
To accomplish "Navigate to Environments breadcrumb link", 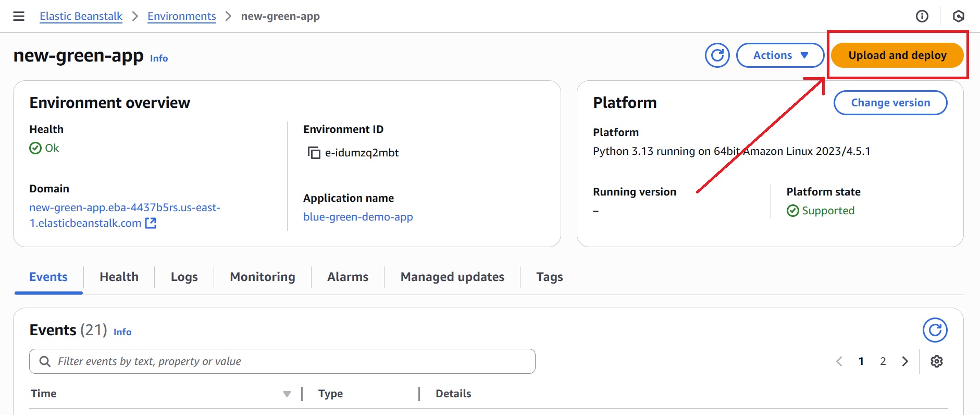I will pos(181,16).
